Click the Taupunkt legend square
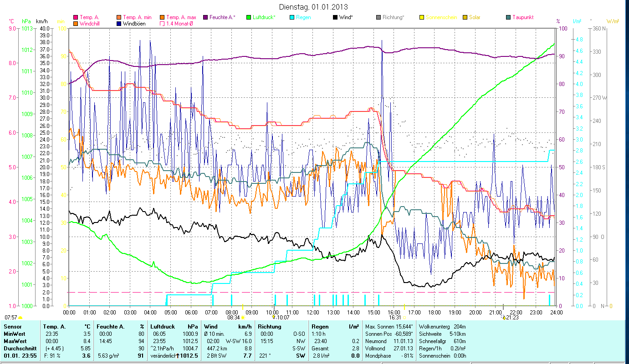 tap(508, 18)
